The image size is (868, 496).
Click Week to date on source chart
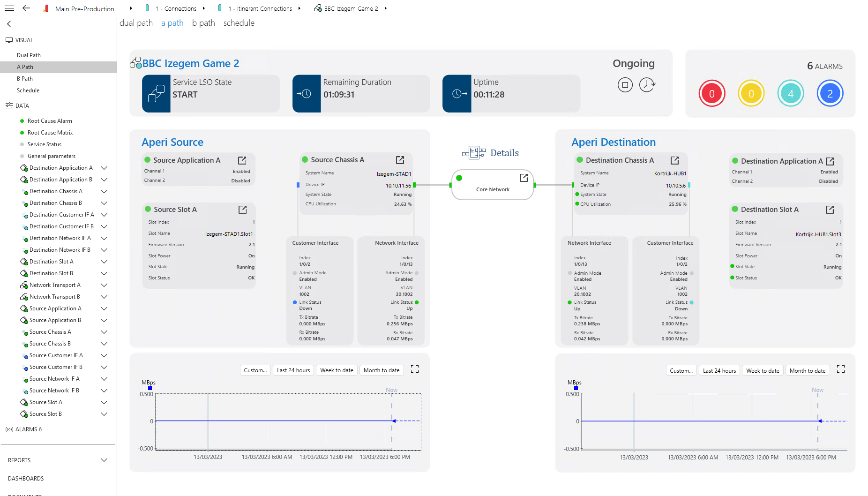337,370
